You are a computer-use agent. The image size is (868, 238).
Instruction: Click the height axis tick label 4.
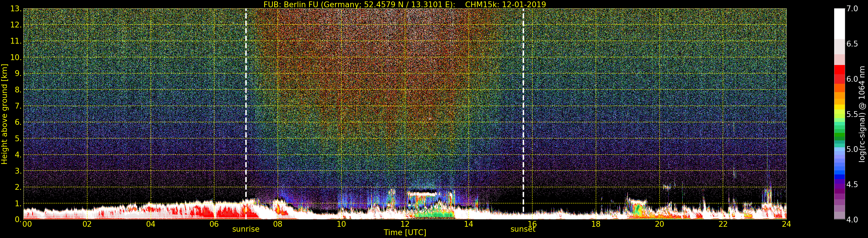[18, 155]
